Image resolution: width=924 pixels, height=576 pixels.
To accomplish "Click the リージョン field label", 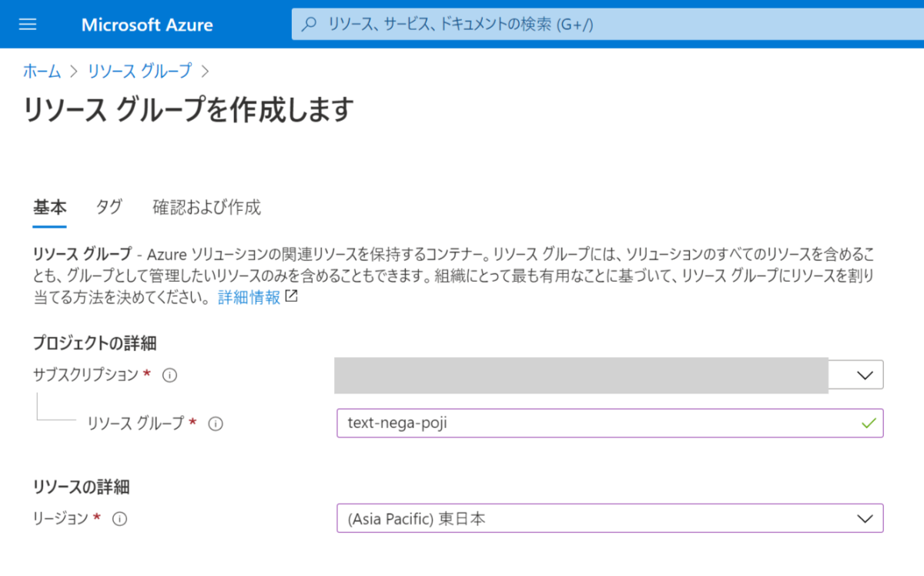I will pos(61,519).
